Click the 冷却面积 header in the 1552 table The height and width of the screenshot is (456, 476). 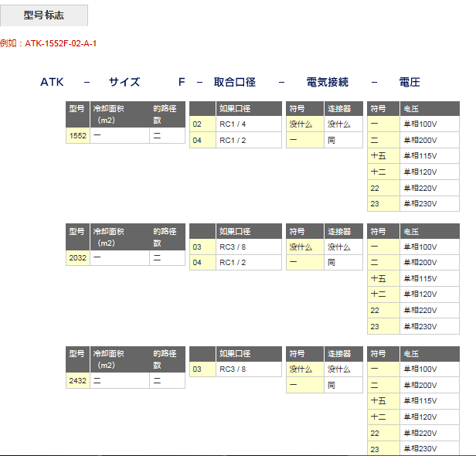pos(120,114)
